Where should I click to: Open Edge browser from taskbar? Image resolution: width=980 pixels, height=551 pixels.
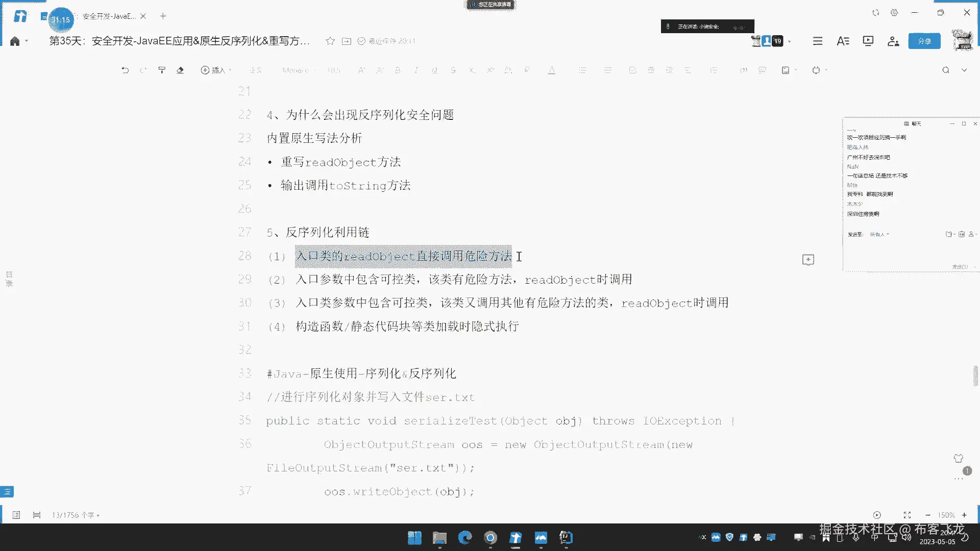click(x=465, y=538)
